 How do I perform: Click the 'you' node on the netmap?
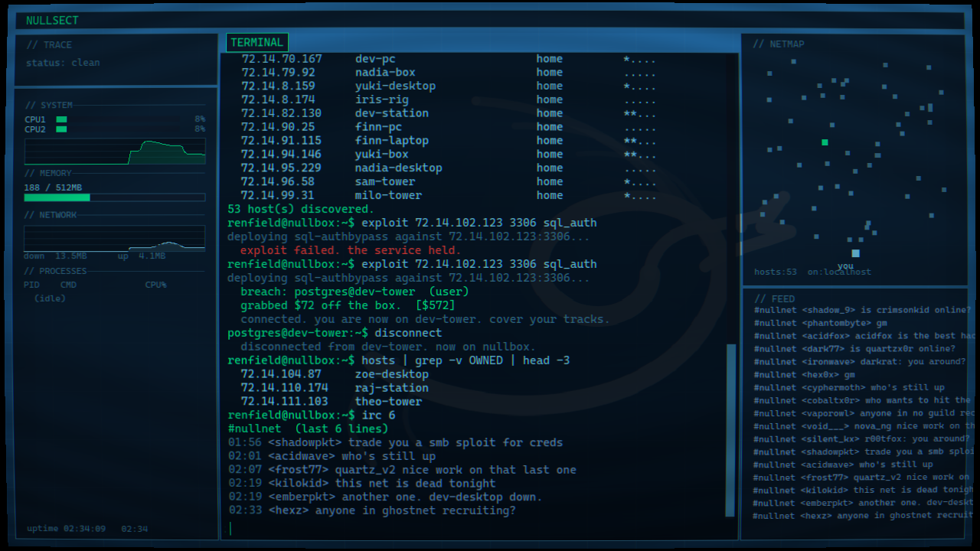tap(855, 253)
